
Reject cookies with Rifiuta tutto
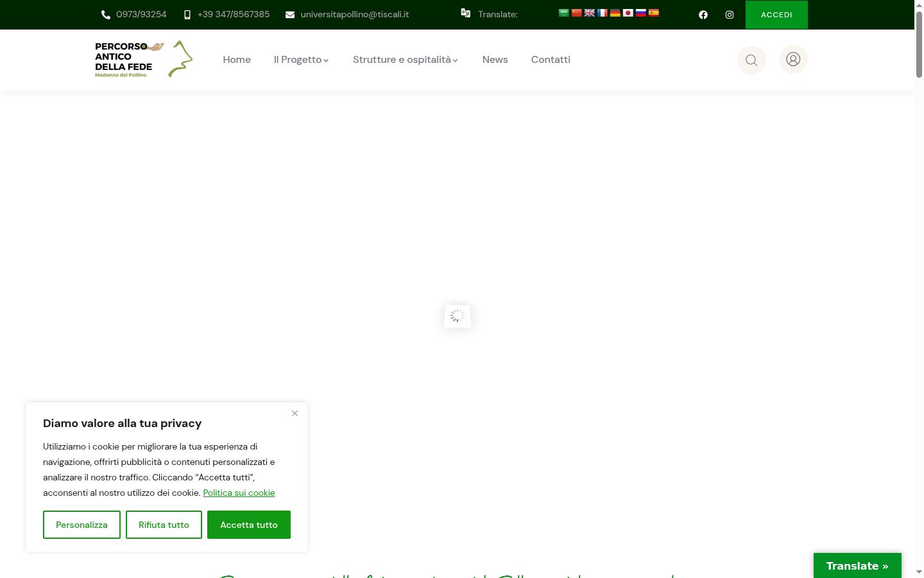pos(164,525)
